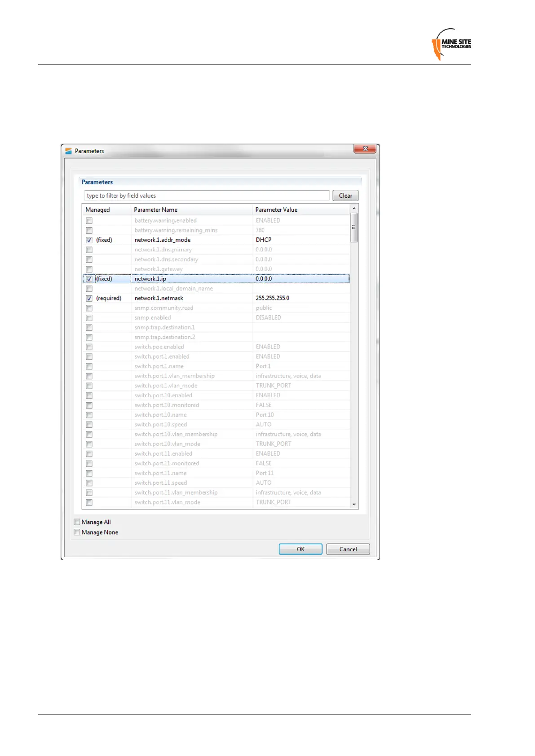Viewport: 535px width, 756px height.
Task: Click the scroll up arrow of the table
Action: click(354, 208)
